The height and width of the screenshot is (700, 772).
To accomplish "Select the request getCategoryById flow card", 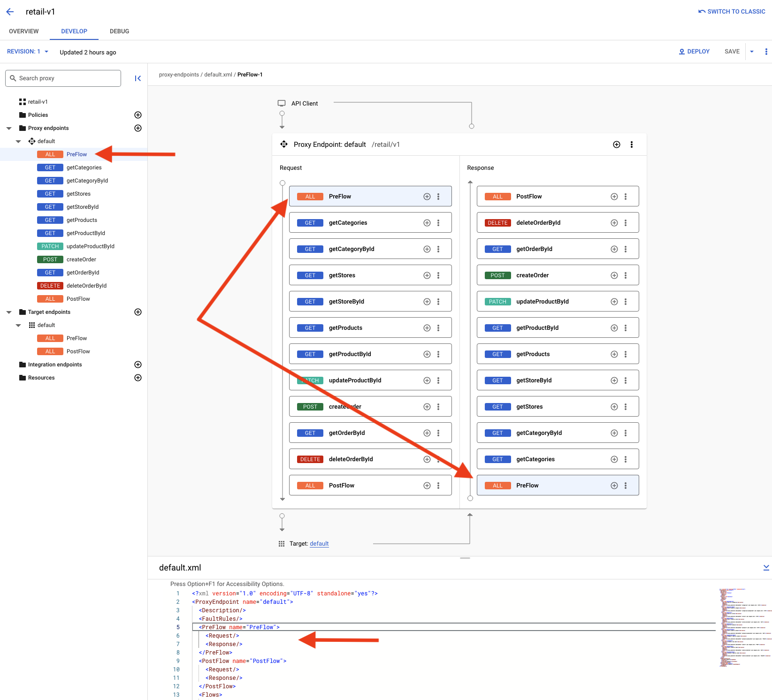I will pyautogui.click(x=370, y=249).
